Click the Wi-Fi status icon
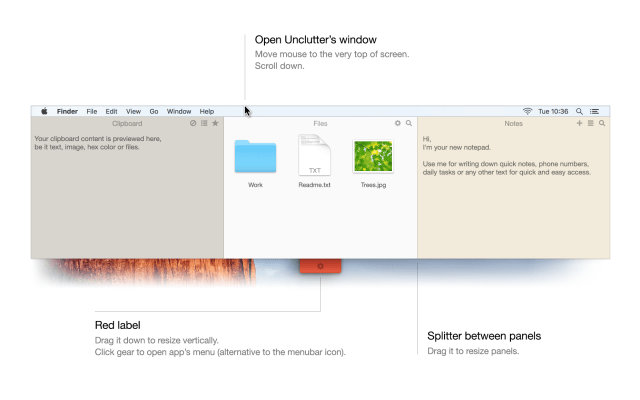The image size is (640, 400). [527, 111]
